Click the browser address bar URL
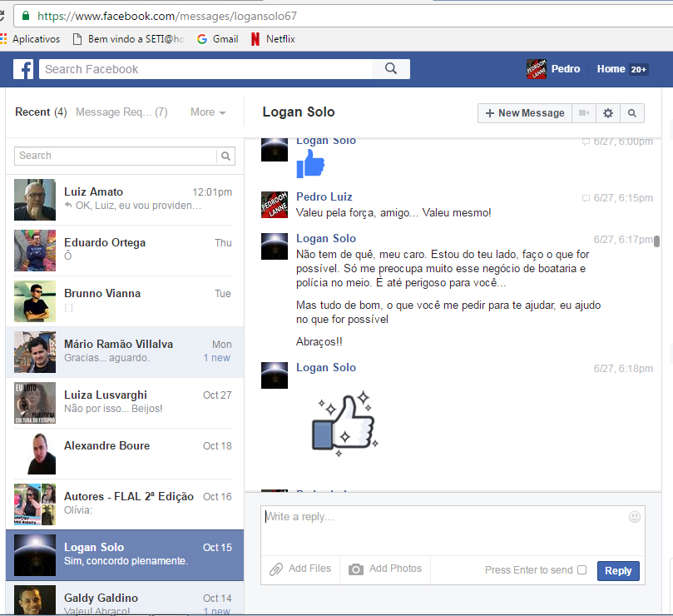The height and width of the screenshot is (616, 673). (167, 16)
